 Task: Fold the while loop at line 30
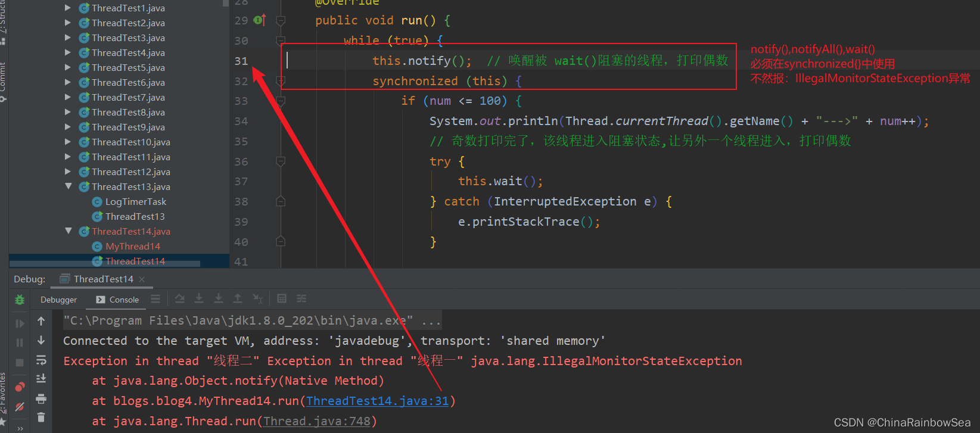click(x=281, y=41)
